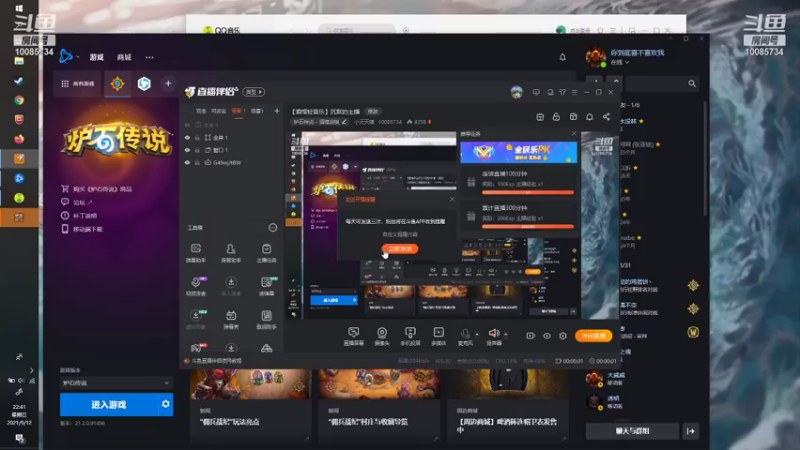
Task: Toggle the lock on G49mjJtBW source
Action: (x=197, y=163)
